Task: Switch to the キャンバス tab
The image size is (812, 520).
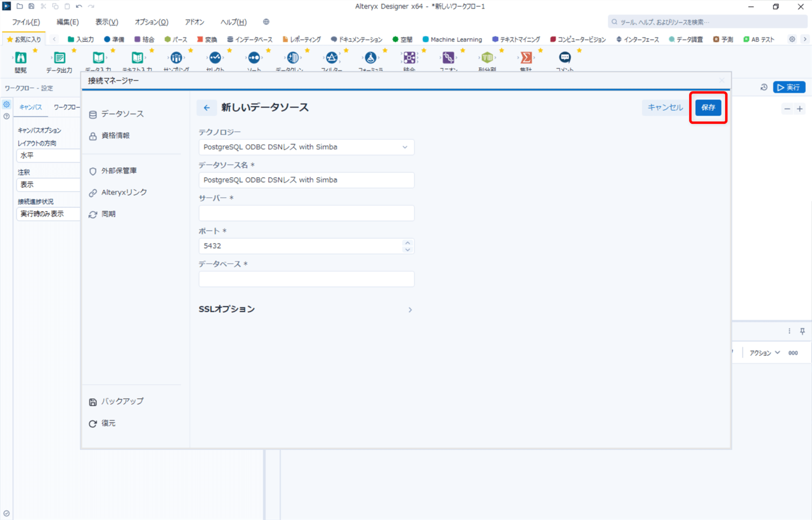Action: pos(31,107)
